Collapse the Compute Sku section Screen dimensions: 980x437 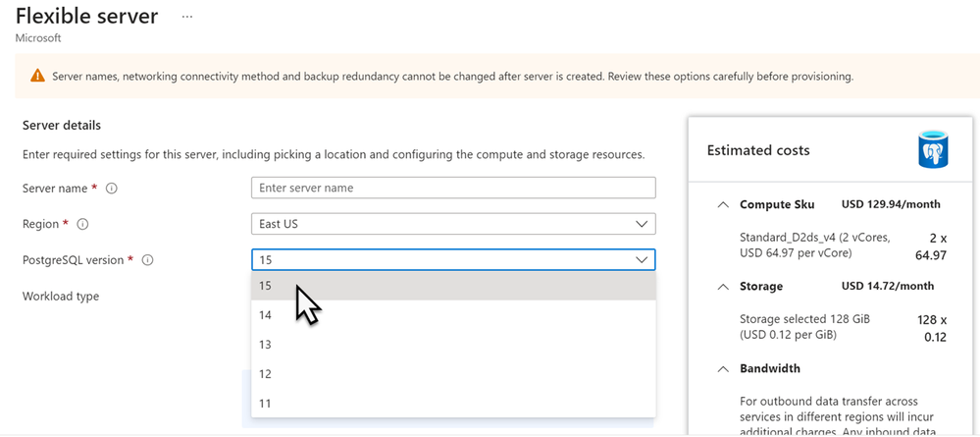coord(723,205)
